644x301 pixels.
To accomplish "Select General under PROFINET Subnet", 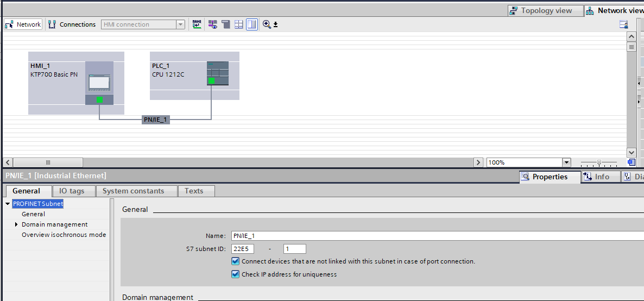I will (33, 214).
